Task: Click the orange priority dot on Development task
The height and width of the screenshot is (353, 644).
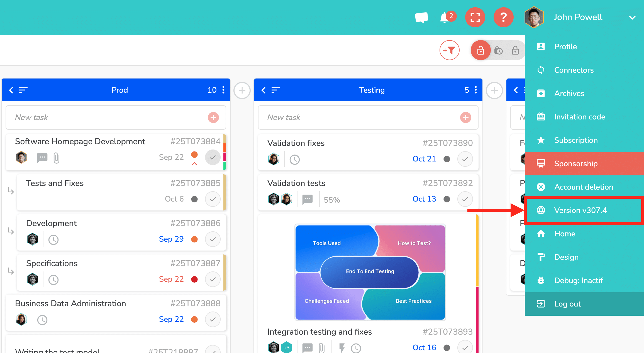Action: 194,239
